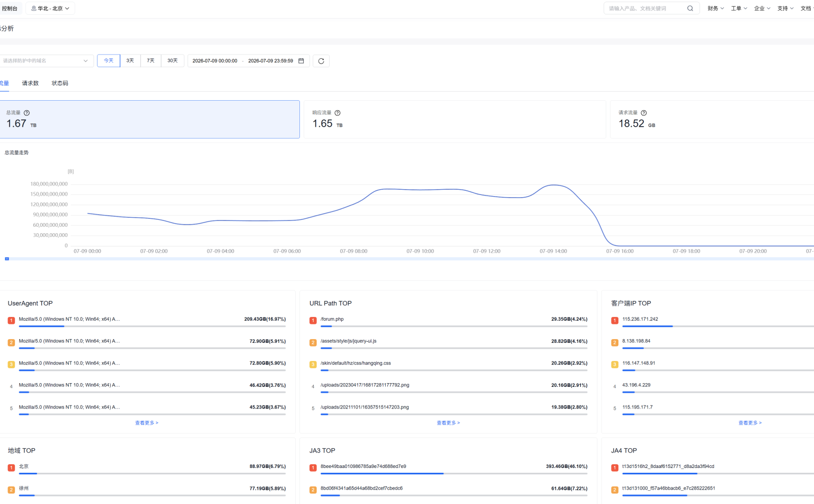Click help icon next to 响应流量

[x=338, y=113]
